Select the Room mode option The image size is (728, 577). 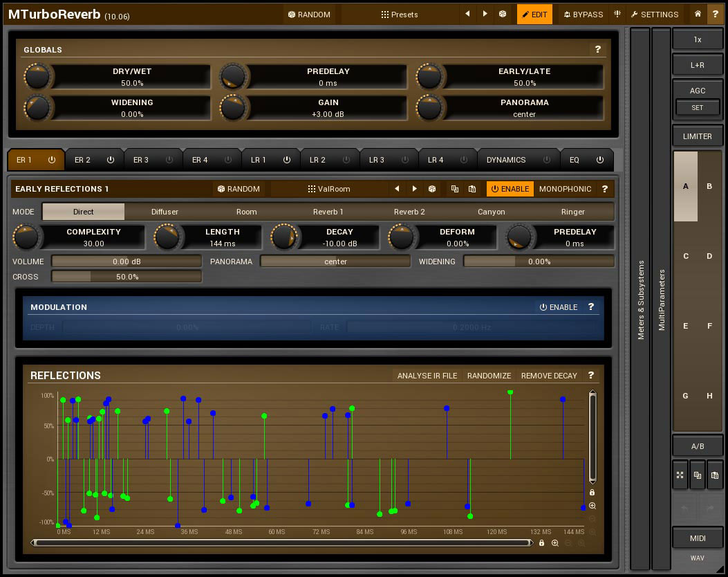click(x=246, y=212)
